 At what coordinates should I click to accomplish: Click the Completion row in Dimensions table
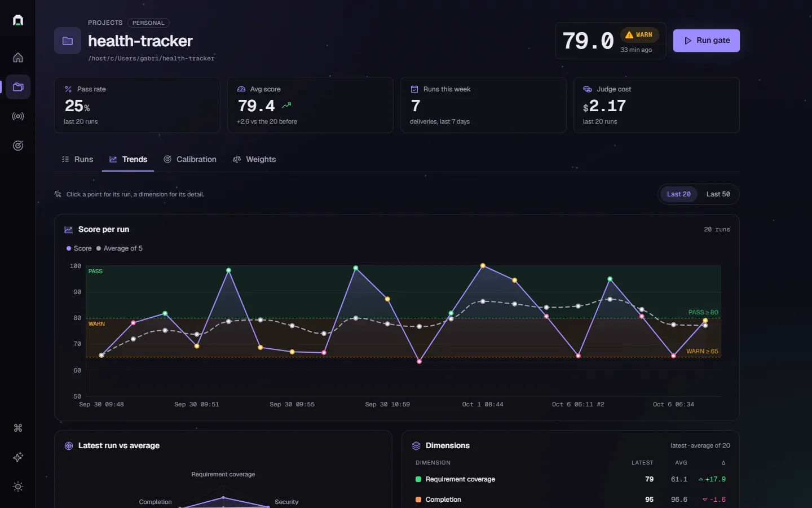coord(571,500)
